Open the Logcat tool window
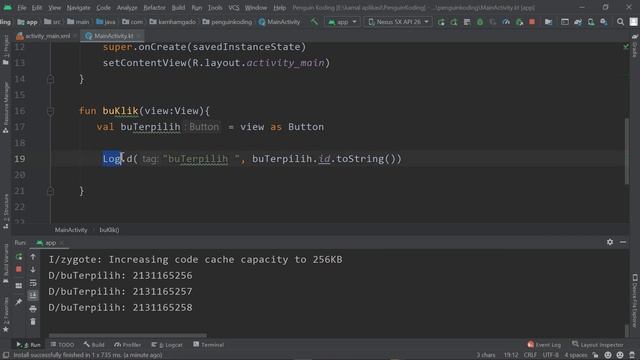The image size is (640, 360). click(167, 345)
